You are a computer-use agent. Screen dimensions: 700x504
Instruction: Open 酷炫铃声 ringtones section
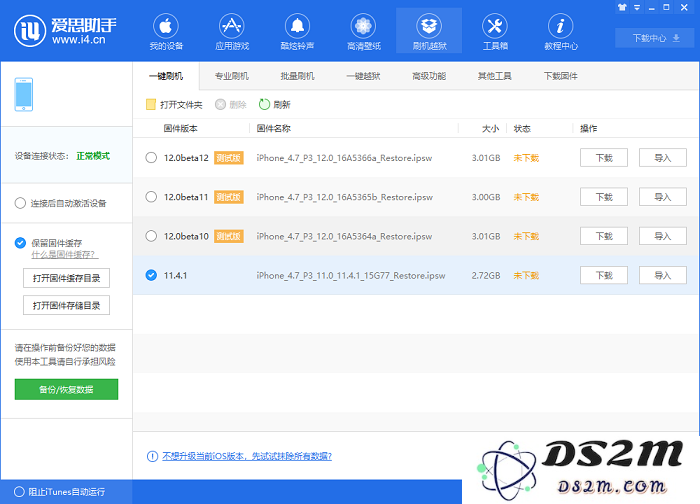(297, 32)
